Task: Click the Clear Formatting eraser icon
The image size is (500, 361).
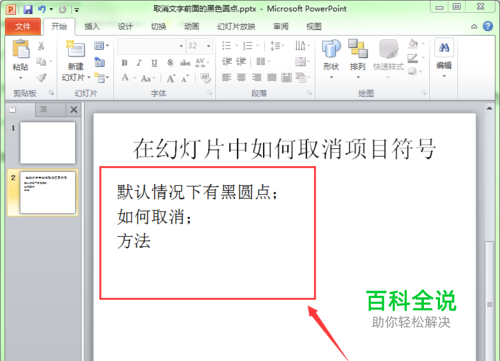Action: [x=205, y=78]
